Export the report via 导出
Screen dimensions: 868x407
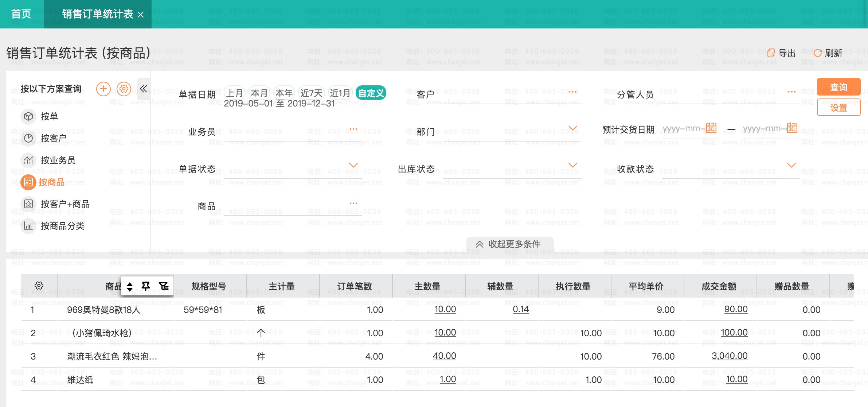pos(781,53)
